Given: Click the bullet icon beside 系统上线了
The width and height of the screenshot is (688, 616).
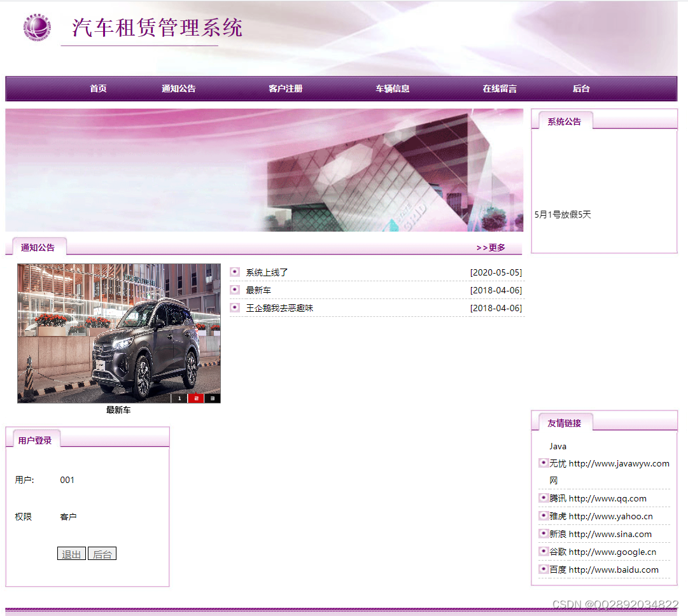Looking at the screenshot, I should (235, 272).
